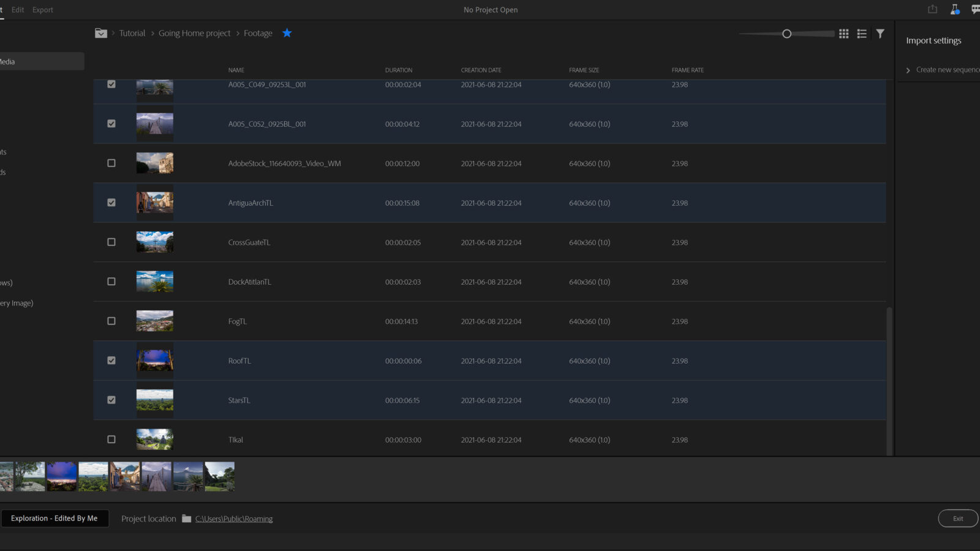Sort by NAME column header
Image resolution: width=980 pixels, height=551 pixels.
tap(236, 70)
